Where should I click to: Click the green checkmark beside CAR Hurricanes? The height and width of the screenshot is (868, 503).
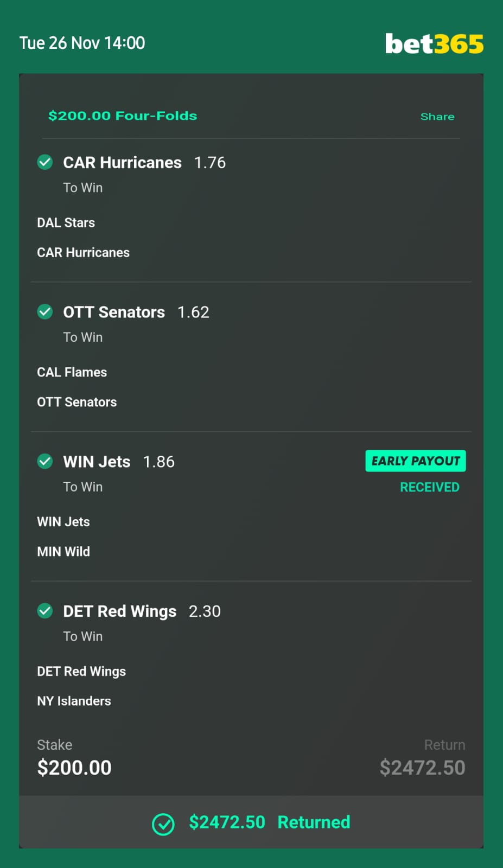click(45, 162)
